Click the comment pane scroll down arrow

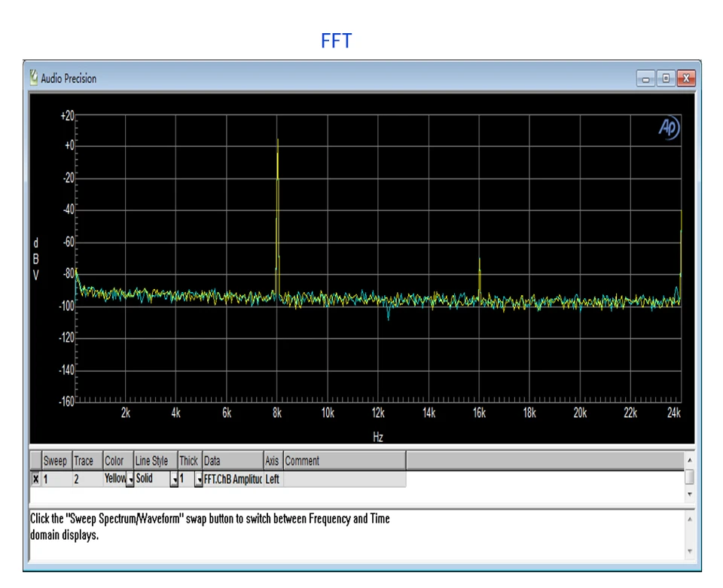point(690,551)
